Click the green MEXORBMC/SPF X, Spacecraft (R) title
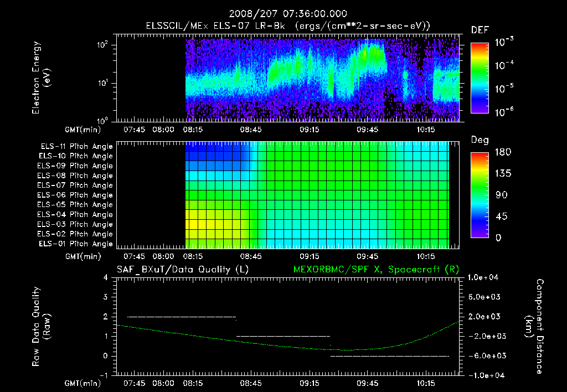The image size is (567, 392). pos(376,270)
